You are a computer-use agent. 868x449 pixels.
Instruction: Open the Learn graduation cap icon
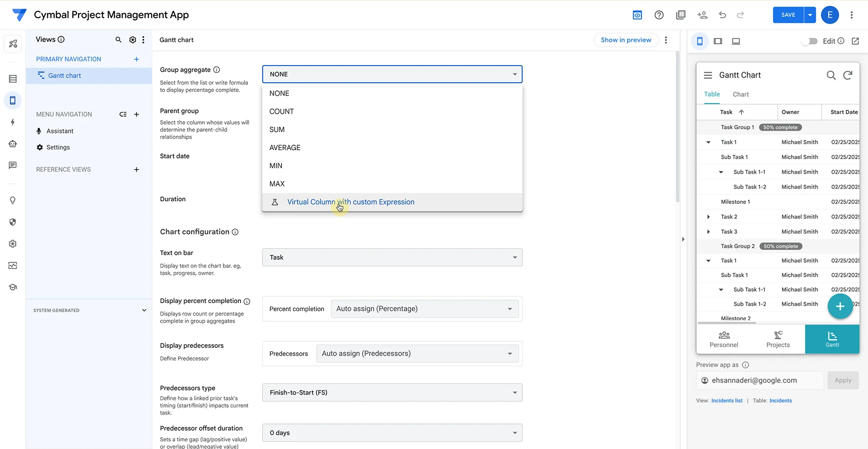[13, 287]
